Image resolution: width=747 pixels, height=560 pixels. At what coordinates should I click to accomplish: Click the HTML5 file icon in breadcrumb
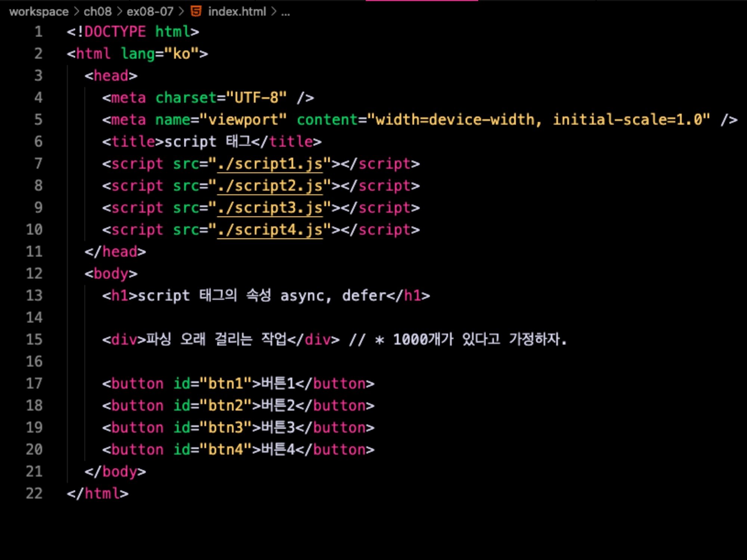(x=196, y=12)
